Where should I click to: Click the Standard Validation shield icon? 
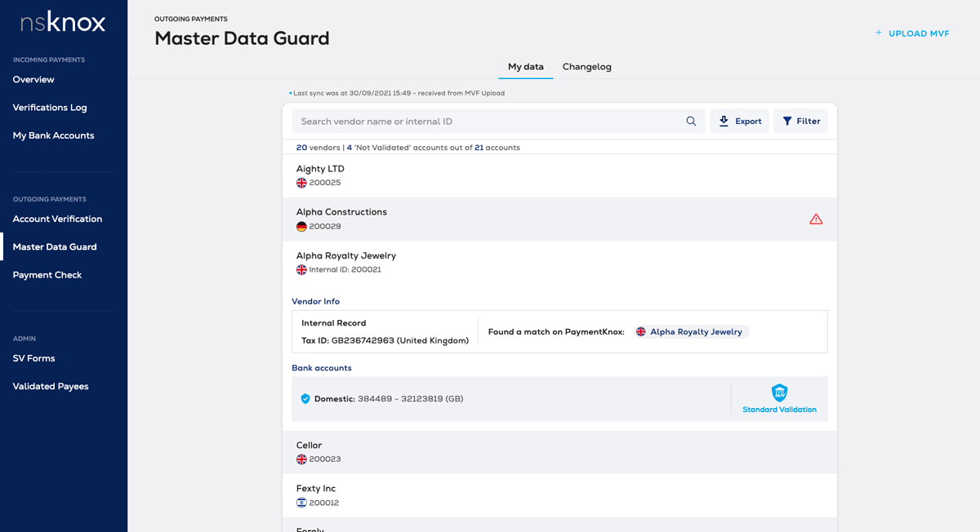click(x=780, y=392)
